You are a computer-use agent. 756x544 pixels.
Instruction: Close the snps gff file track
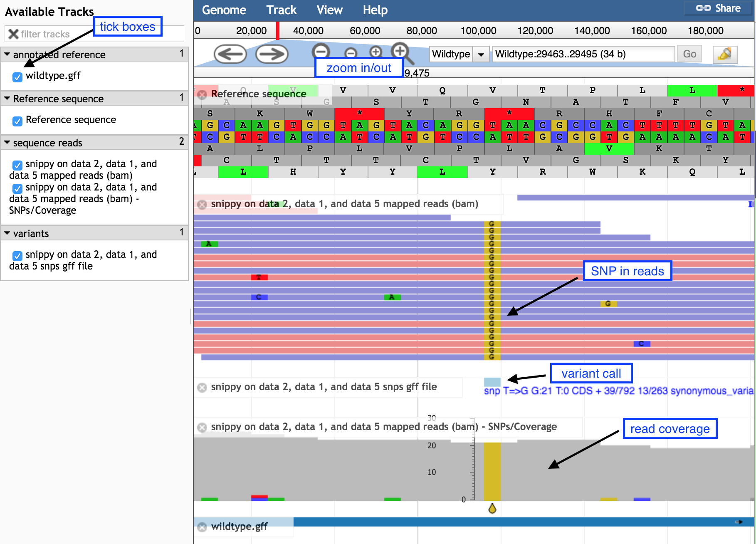(x=202, y=387)
